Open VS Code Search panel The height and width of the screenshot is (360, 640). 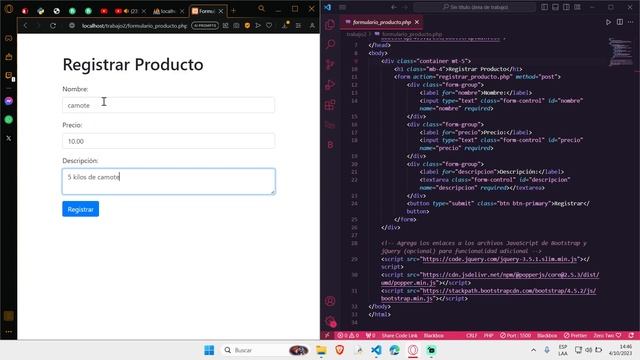coord(330,44)
